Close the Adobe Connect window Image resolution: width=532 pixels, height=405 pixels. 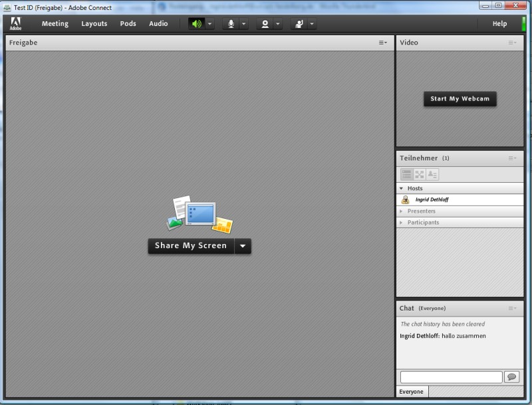click(515, 6)
